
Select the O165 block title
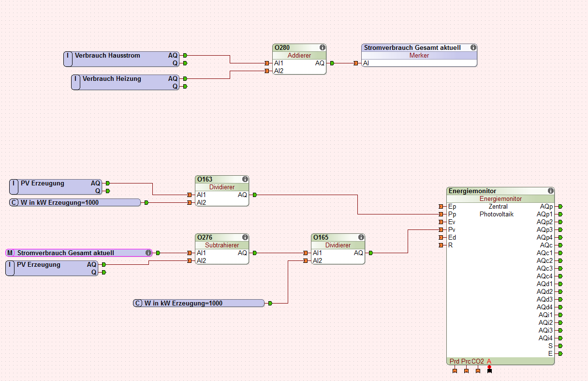[321, 237]
